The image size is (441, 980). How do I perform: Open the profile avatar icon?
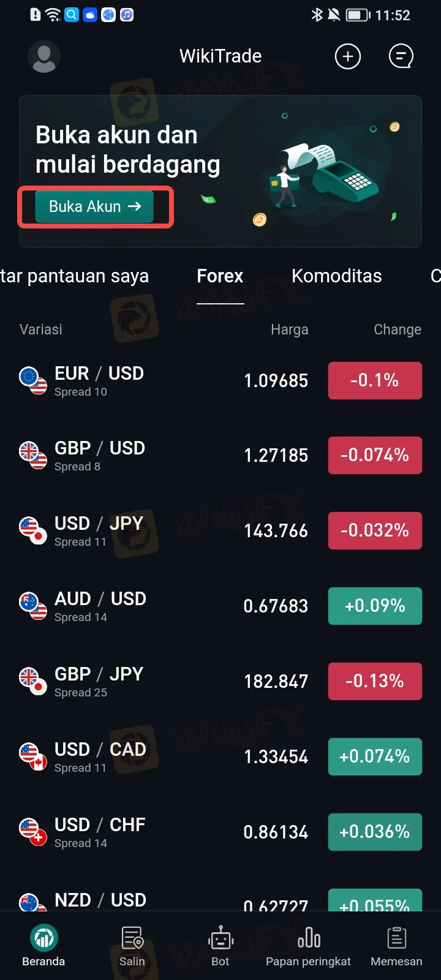[44, 57]
